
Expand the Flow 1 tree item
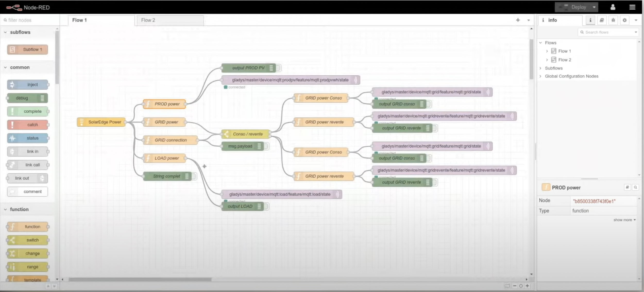(547, 51)
